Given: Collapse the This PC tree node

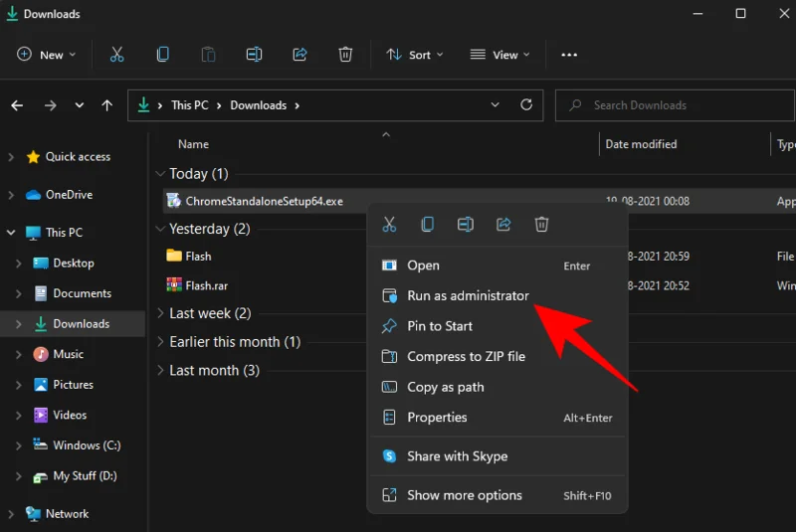Looking at the screenshot, I should 11,233.
